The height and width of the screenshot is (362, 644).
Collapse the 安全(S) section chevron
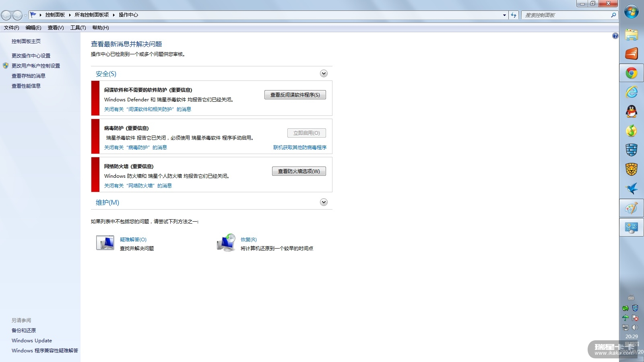[x=324, y=74]
